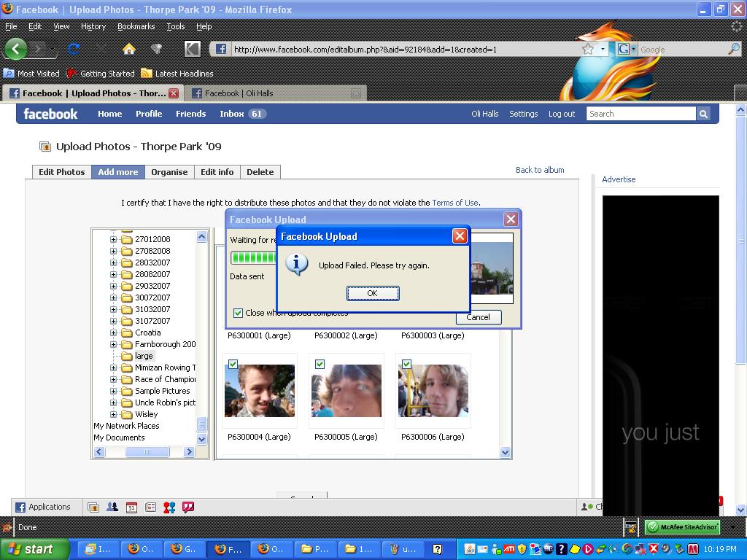Open the address bar history dropdown arrow

(x=603, y=49)
